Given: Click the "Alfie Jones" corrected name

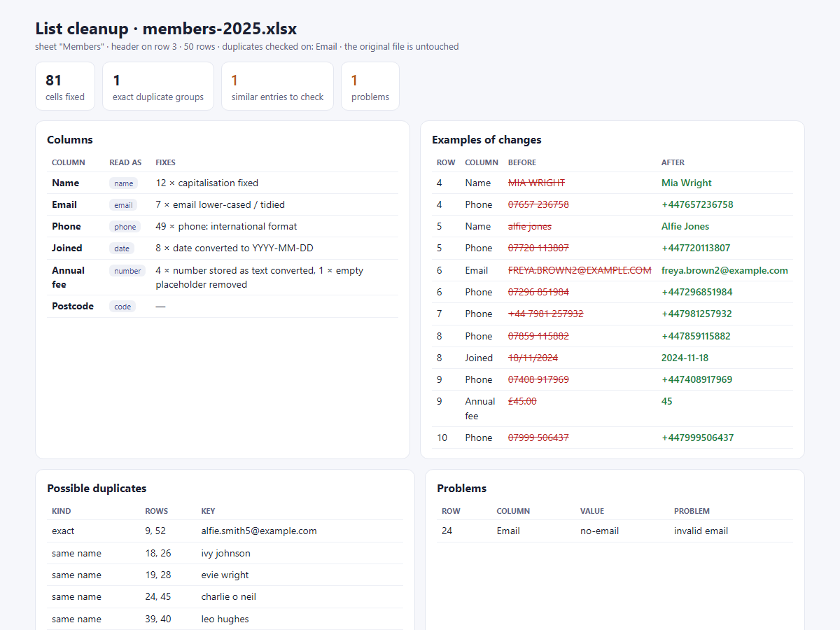Looking at the screenshot, I should (685, 226).
